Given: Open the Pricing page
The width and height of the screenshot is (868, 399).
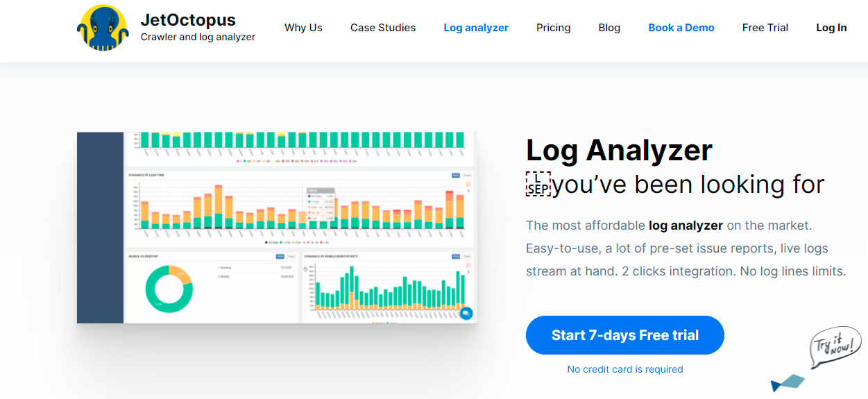Looking at the screenshot, I should point(553,28).
